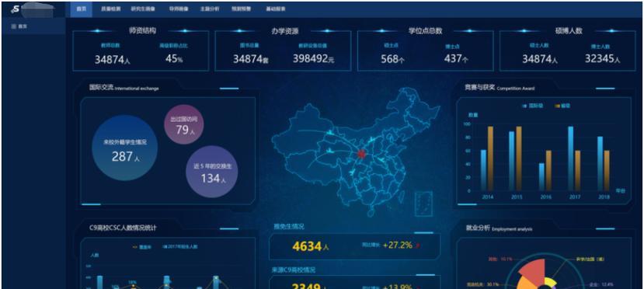Click the 推免生情况 heading
The height and width of the screenshot is (289, 644).
point(289,226)
